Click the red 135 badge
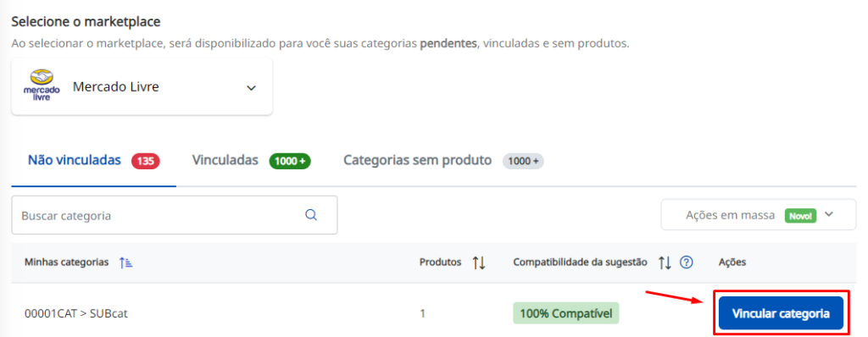 pyautogui.click(x=146, y=161)
